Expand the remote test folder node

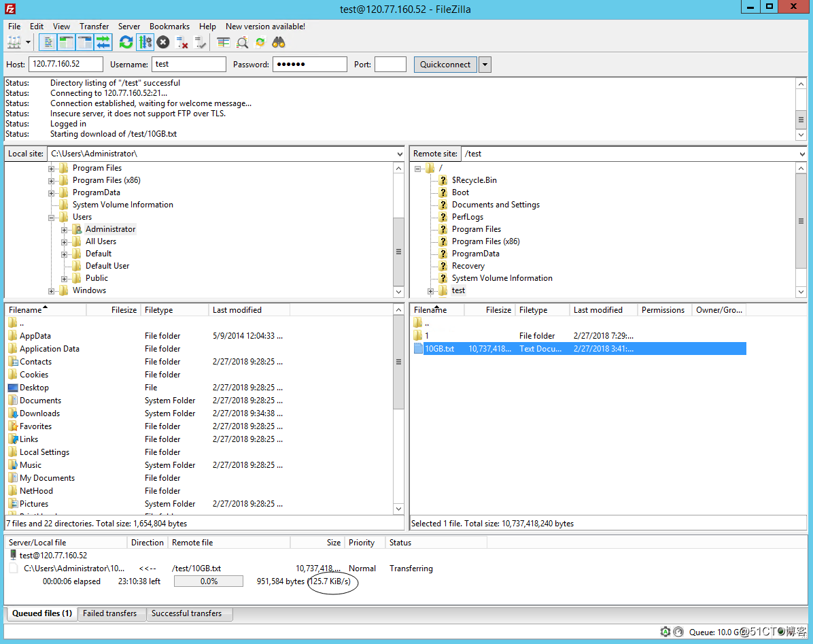[x=430, y=291]
